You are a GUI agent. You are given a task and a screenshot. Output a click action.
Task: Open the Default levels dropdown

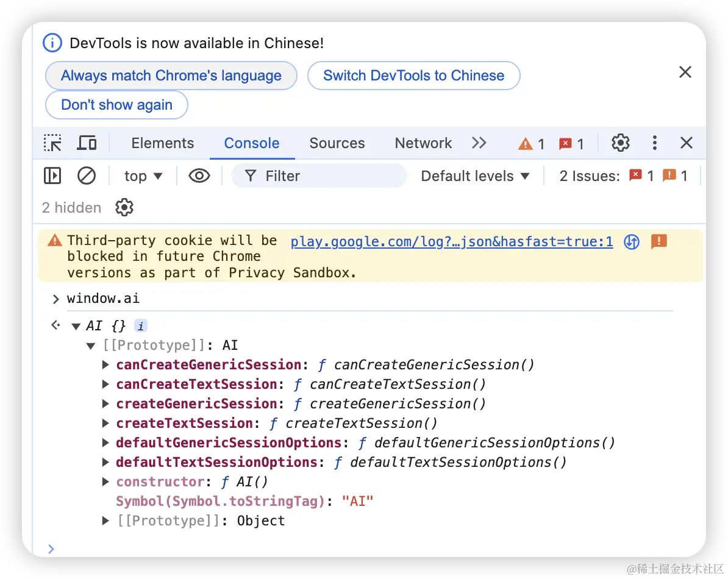[475, 176]
